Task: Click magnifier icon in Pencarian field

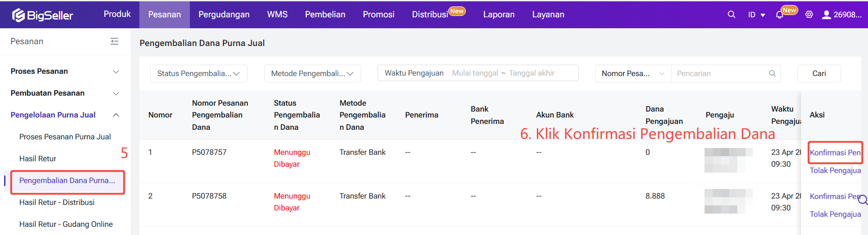Action: coord(772,73)
